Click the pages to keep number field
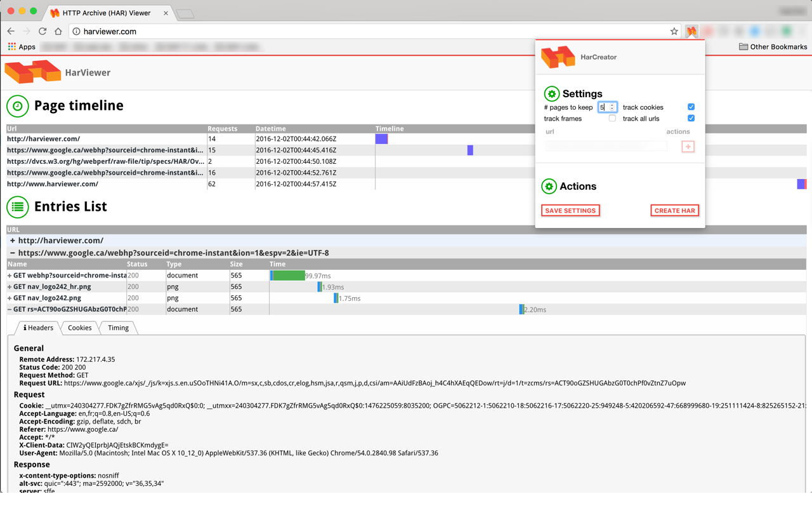812x508 pixels. click(607, 107)
